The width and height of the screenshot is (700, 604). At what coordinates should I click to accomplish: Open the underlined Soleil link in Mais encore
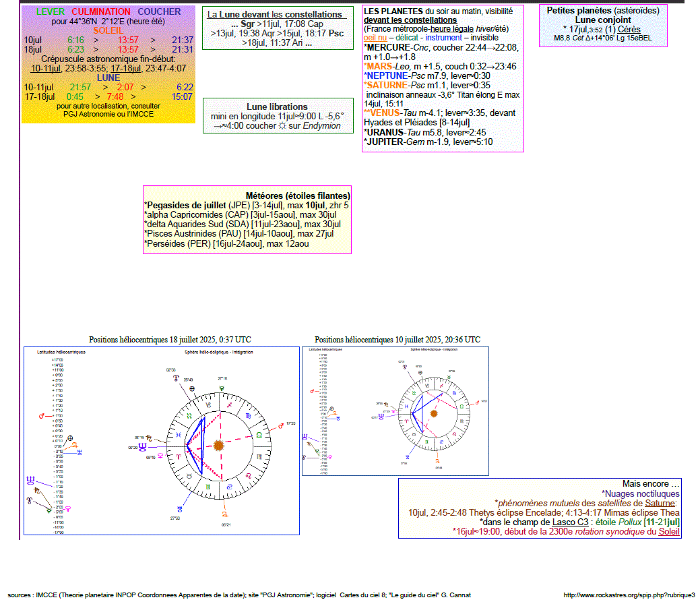[669, 532]
